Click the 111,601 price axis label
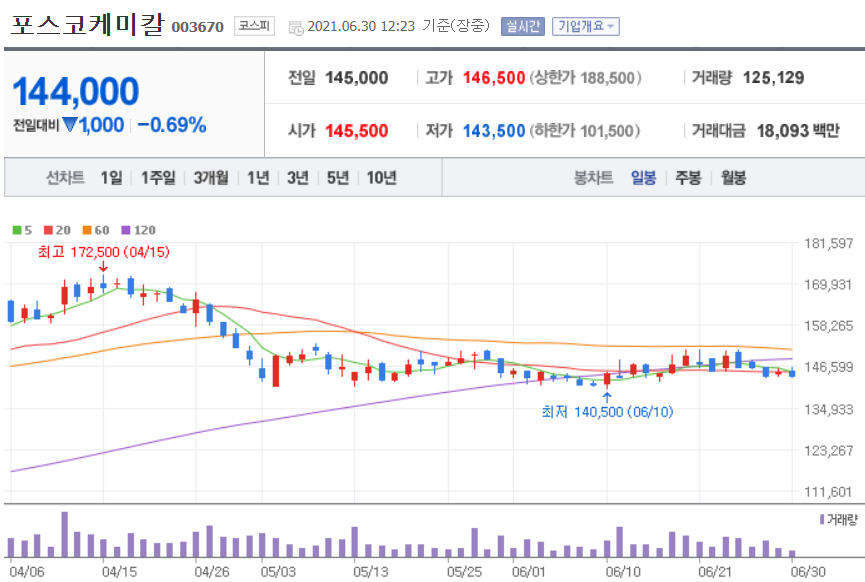Screen dimensions: 865x582 829,492
